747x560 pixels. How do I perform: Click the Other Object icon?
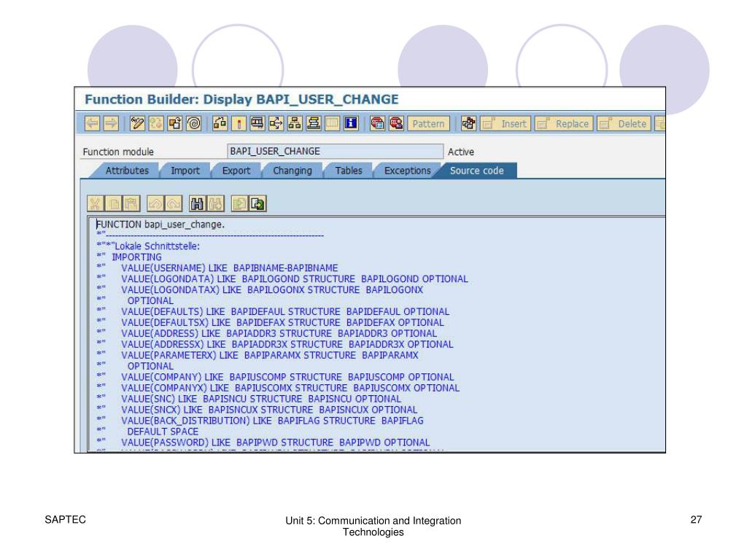175,124
